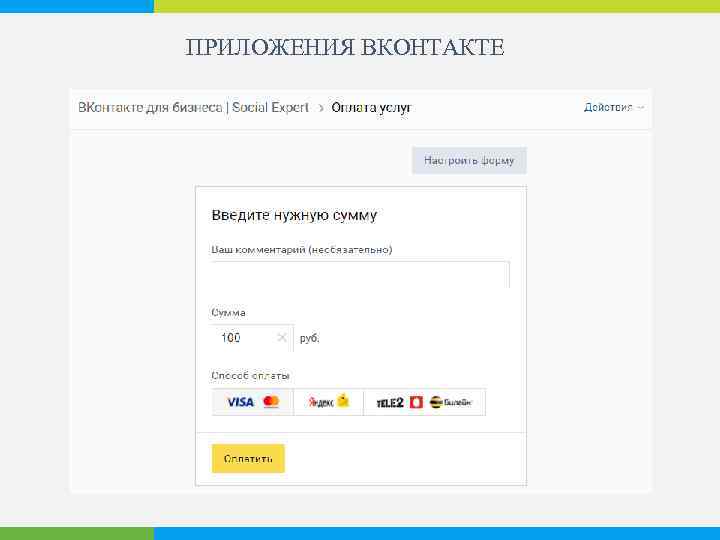Click inside the Сумма amount field
Image resolution: width=720 pixels, height=540 pixels.
(252, 338)
